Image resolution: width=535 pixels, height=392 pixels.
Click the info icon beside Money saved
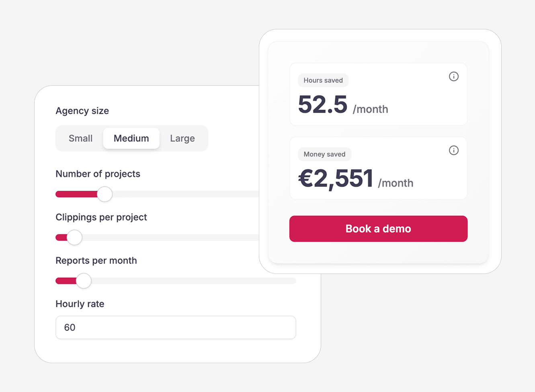tap(453, 150)
